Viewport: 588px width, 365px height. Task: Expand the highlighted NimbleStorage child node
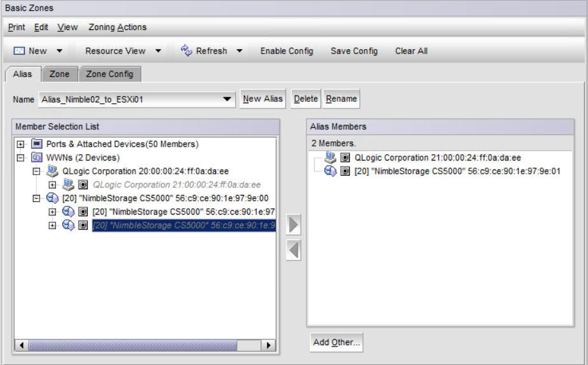click(52, 225)
